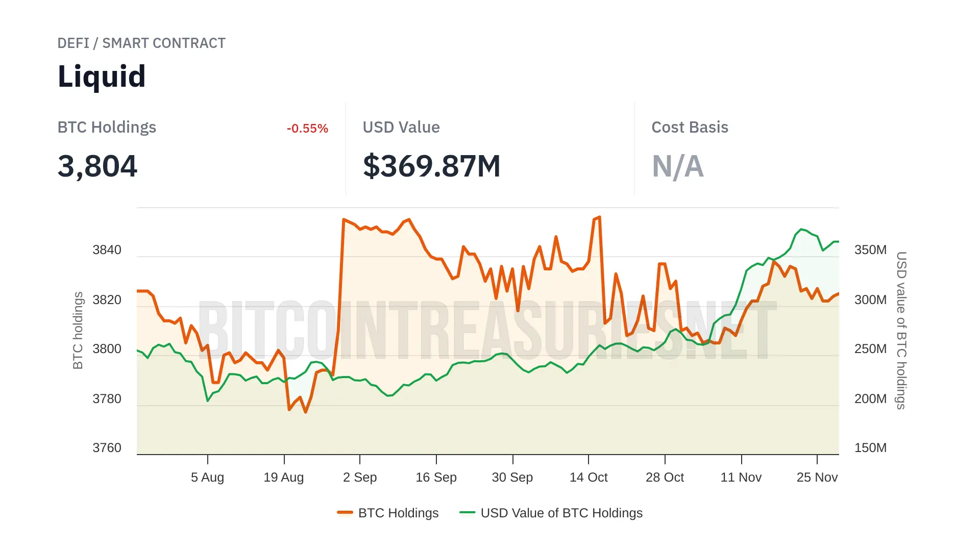Viewport: 980px width, 551px height.
Task: Click the 350M right axis label
Action: (x=870, y=250)
